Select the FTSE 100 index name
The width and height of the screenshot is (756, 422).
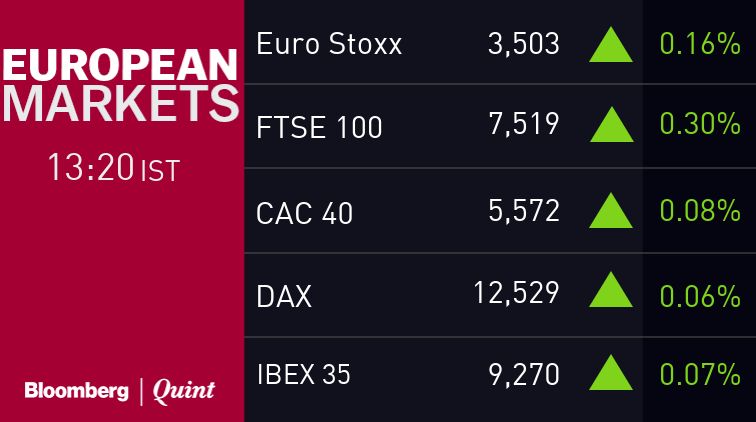(319, 128)
